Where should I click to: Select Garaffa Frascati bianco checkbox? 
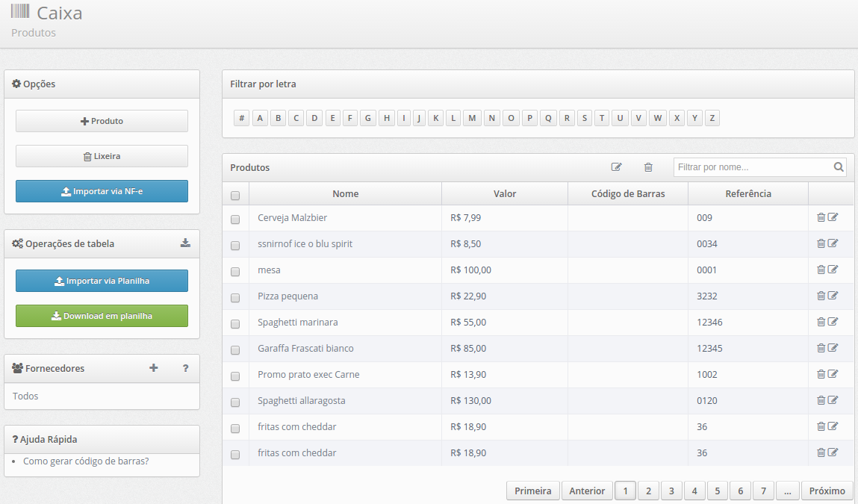tap(235, 350)
